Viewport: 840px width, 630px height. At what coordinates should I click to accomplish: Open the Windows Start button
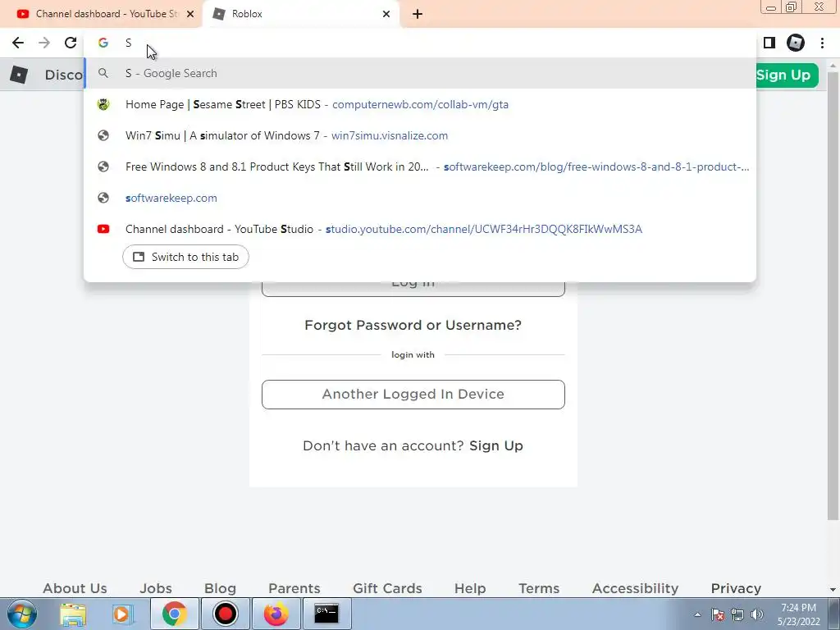point(21,614)
